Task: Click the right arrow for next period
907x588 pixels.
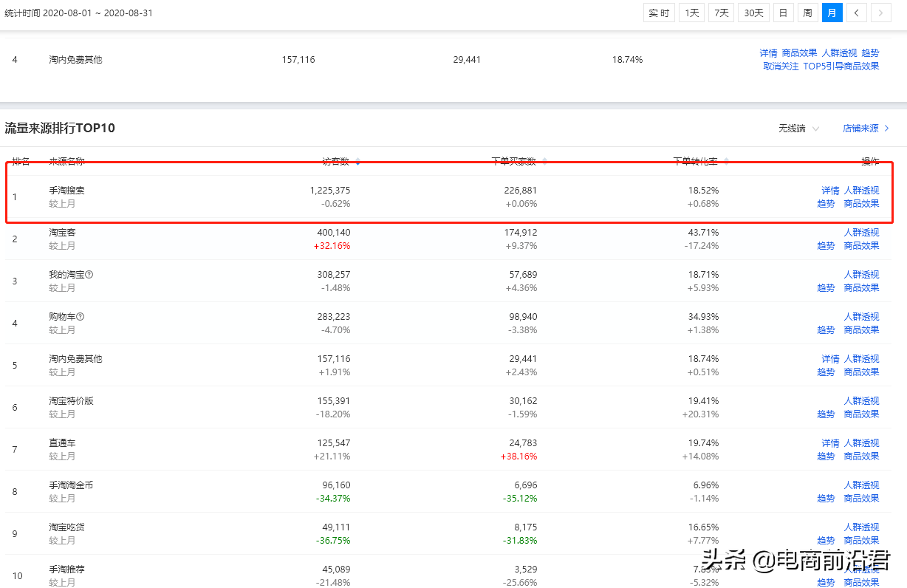Action: 880,13
